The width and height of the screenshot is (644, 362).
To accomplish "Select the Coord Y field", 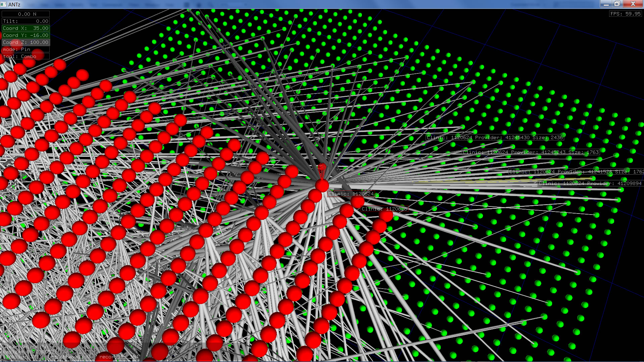I will (x=26, y=35).
